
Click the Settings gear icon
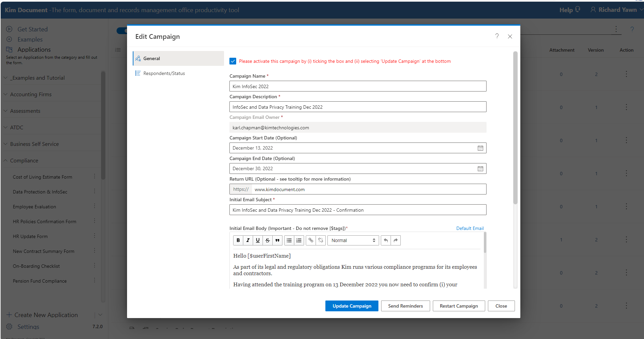[x=9, y=327]
